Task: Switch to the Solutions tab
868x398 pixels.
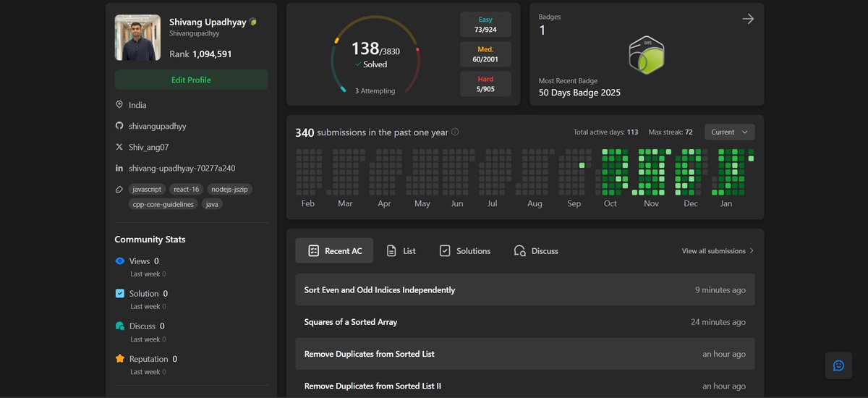Action: coord(464,250)
